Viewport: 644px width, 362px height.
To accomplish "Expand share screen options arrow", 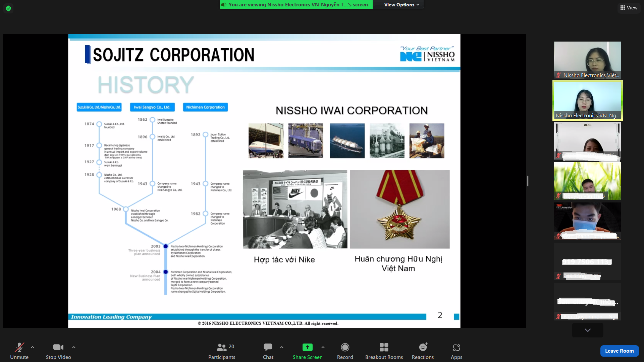I will [x=323, y=347].
